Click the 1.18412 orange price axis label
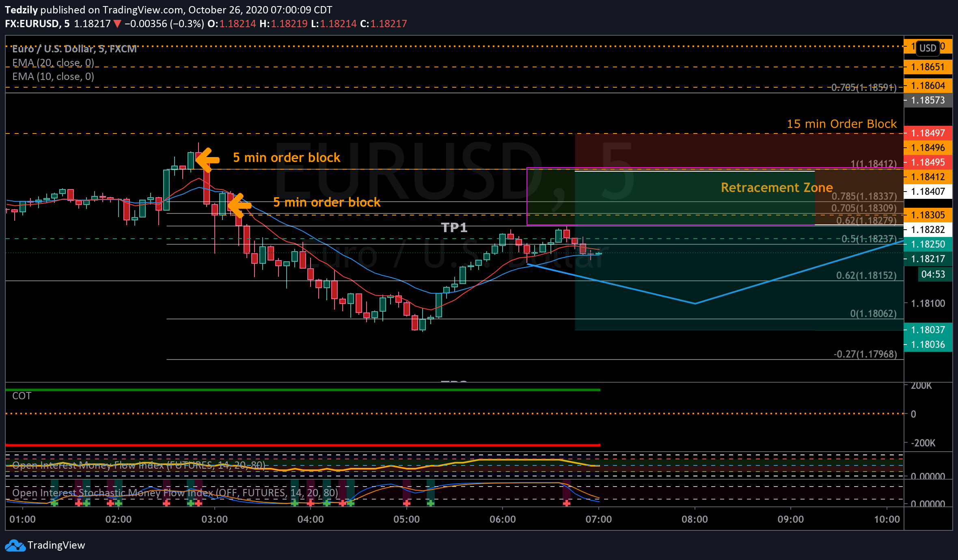The width and height of the screenshot is (958, 560). pos(928,177)
